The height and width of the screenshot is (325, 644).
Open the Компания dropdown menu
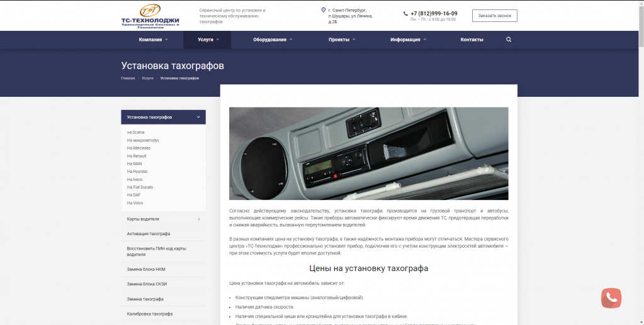153,40
